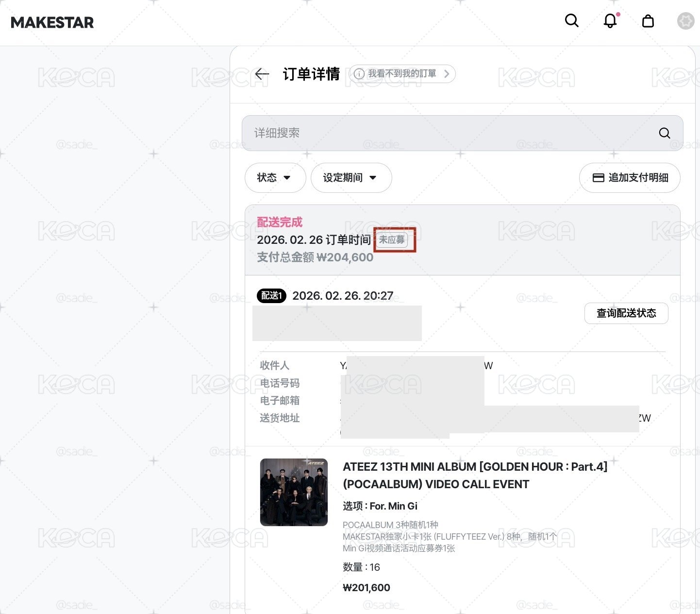Viewport: 700px width, 614px height.
Task: Click the 2026. 02. 26. 20:27 timestamp
Action: click(x=343, y=296)
